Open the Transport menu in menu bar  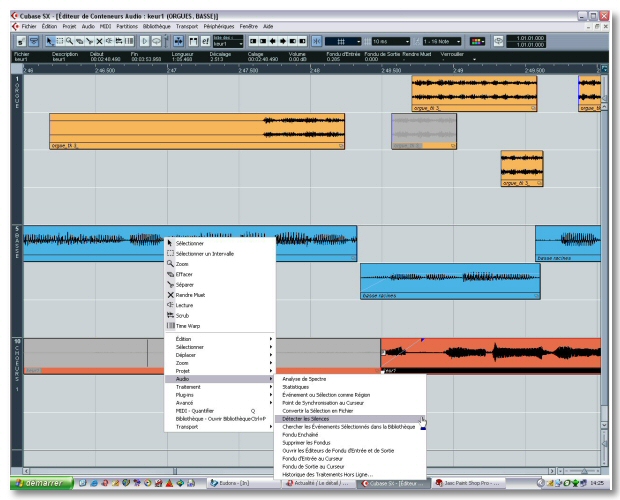click(187, 26)
